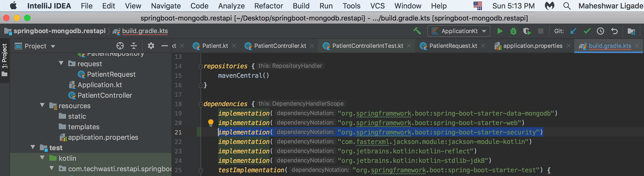This screenshot has height=176, width=644.
Task: Open Project Structure folder icon
Action: point(631,31)
